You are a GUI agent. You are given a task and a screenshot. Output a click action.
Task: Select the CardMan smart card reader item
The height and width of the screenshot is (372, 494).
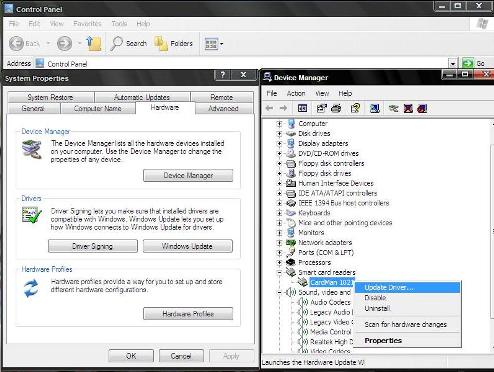[x=331, y=282]
